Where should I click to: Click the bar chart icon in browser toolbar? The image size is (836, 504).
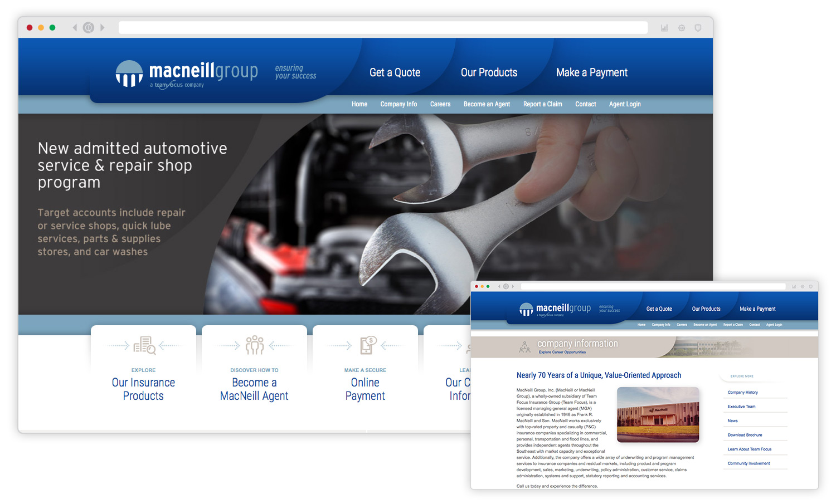pos(664,28)
